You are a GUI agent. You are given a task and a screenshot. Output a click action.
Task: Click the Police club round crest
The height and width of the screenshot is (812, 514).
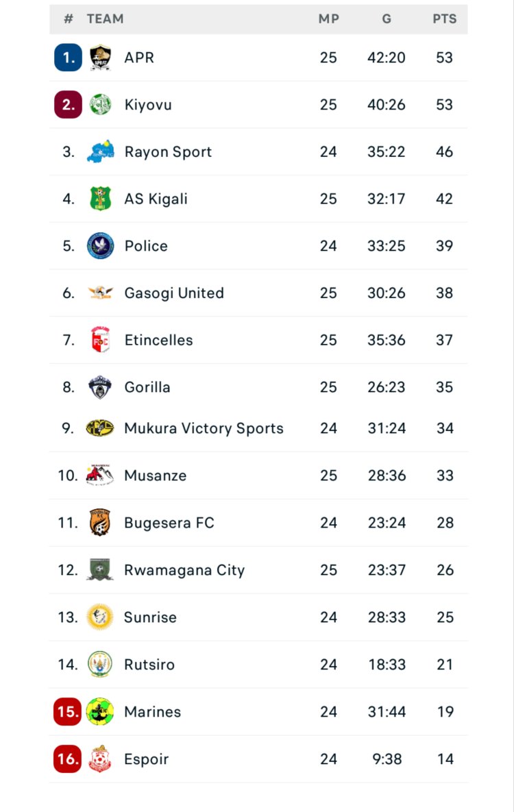[100, 246]
